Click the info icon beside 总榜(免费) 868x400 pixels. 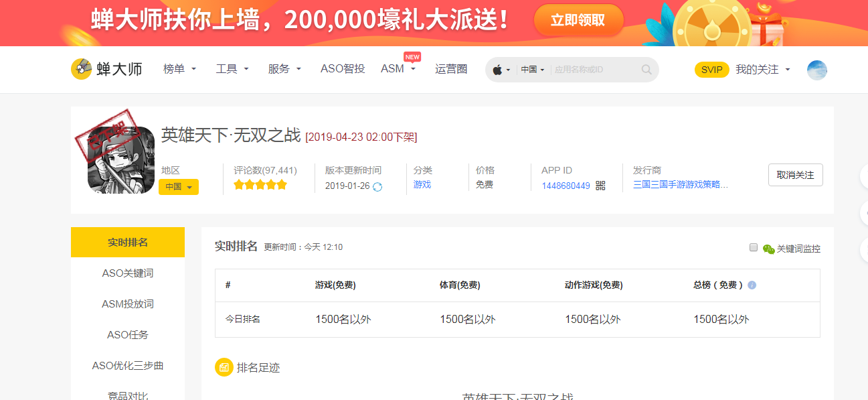click(752, 285)
